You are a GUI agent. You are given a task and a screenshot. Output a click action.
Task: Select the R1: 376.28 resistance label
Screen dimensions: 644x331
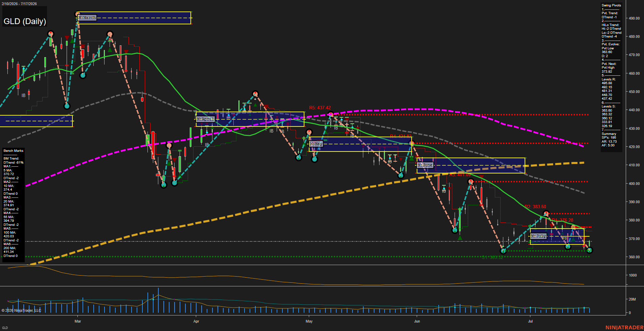click(562, 220)
